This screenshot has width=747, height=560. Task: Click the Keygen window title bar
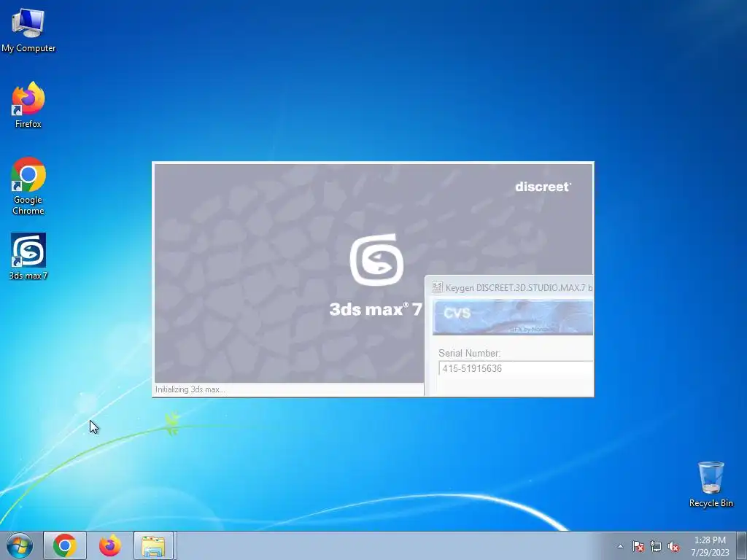(x=510, y=287)
